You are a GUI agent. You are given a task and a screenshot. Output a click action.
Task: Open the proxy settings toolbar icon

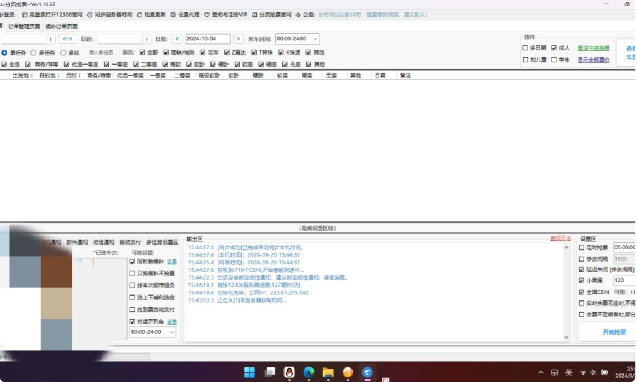coord(173,15)
